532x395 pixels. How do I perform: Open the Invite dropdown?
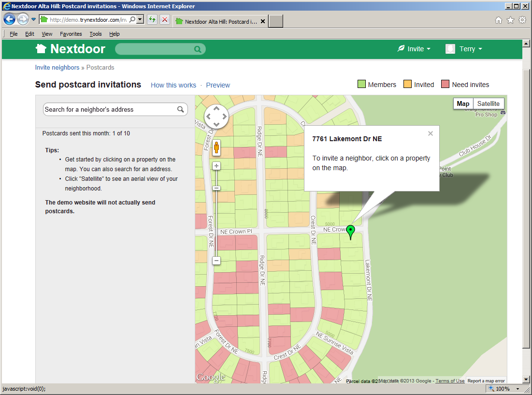[414, 49]
